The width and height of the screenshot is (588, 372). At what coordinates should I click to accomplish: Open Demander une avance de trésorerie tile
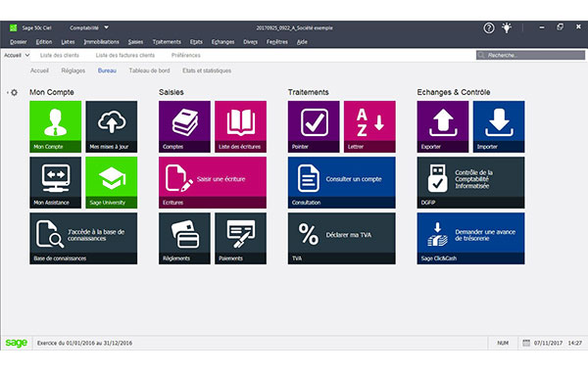[471, 238]
